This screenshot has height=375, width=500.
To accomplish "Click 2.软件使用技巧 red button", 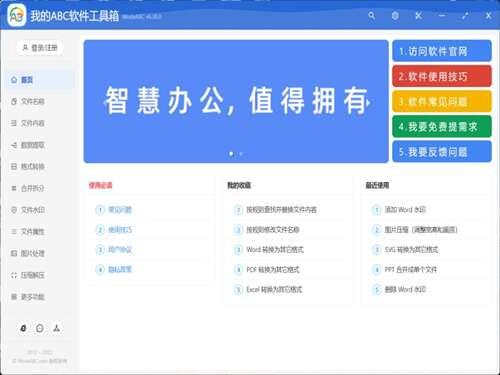I will (x=442, y=76).
